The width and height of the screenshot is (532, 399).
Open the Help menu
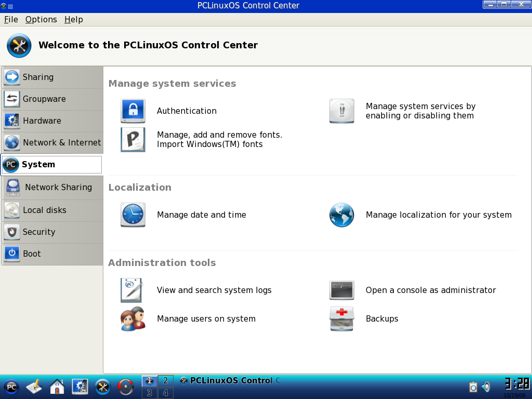point(74,20)
